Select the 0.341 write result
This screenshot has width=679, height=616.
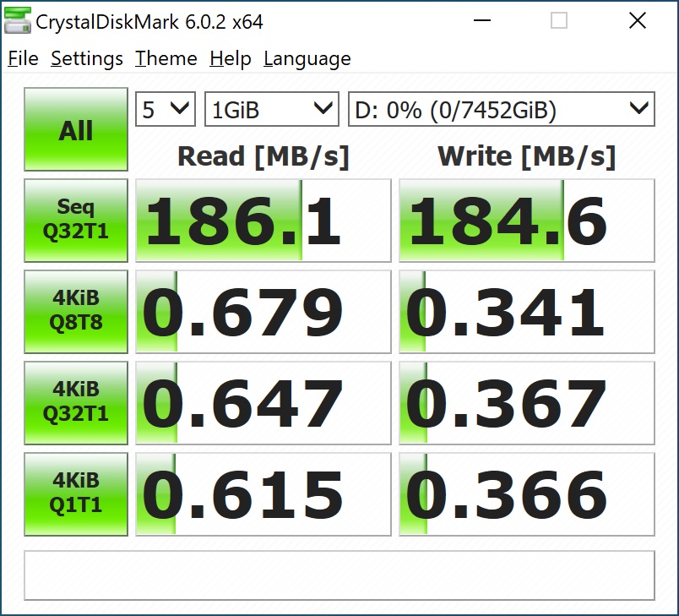pos(527,312)
